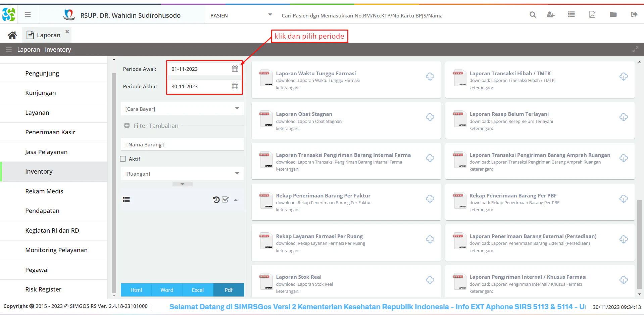Select Jasa Pelayanan in report menu
Image resolution: width=644 pixels, height=315 pixels.
54,152
